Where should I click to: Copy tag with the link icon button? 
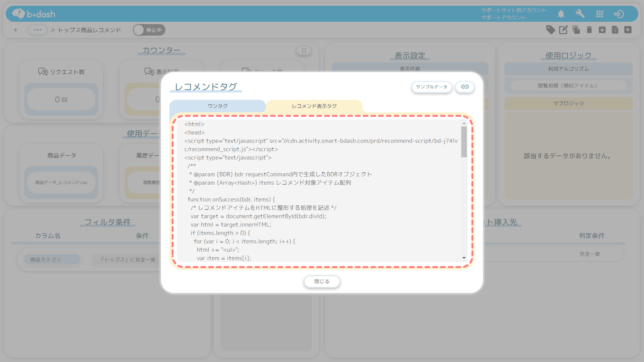465,87
